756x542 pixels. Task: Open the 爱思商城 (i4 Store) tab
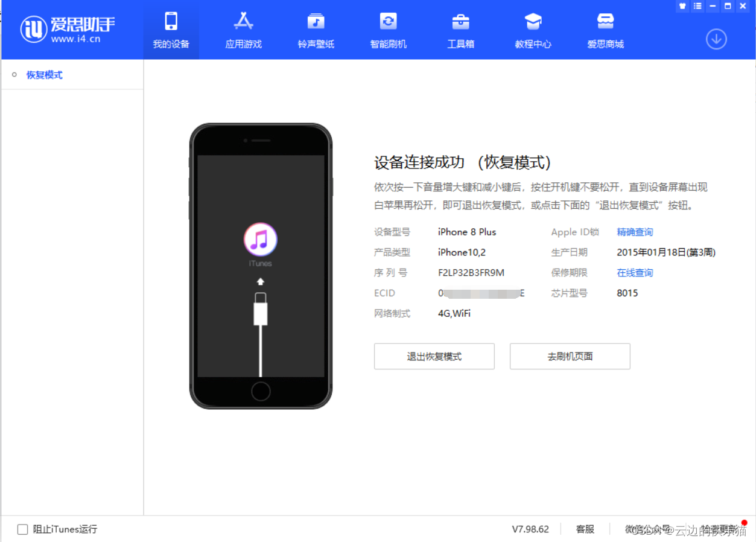click(x=606, y=30)
